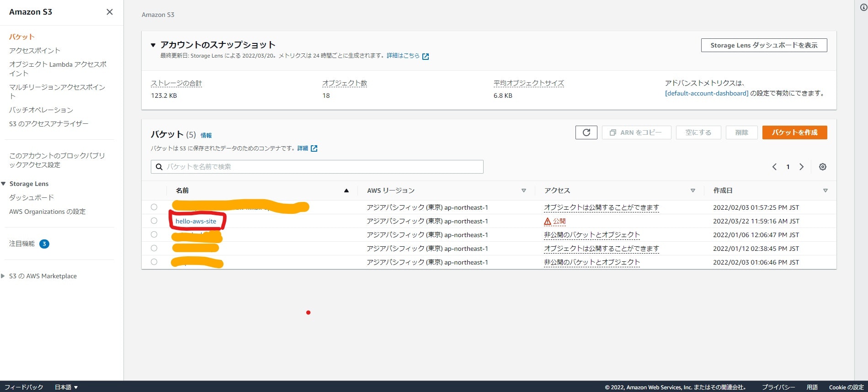868x392 pixels.
Task: Open external link icon beside 詳細はこちら
Action: (x=426, y=56)
